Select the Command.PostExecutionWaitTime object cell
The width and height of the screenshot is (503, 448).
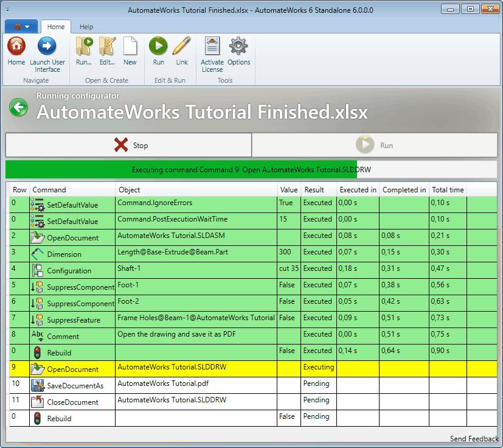coord(196,220)
